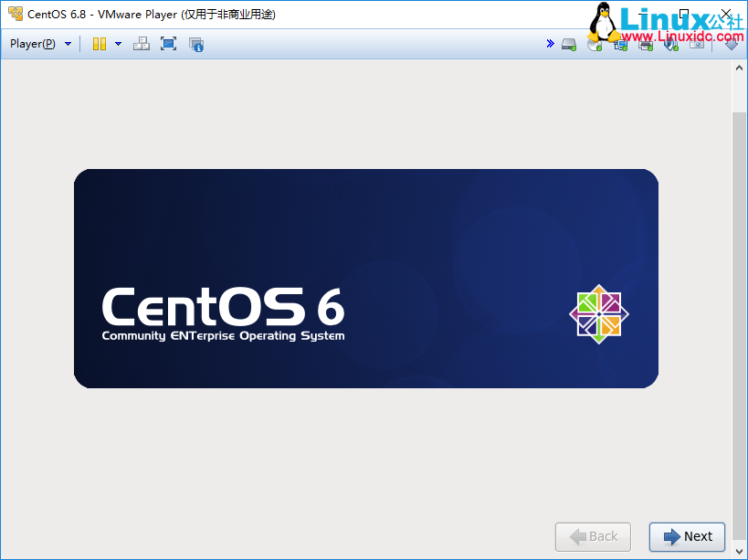Open the hard disk device icon
The width and height of the screenshot is (748, 560).
tap(569, 45)
